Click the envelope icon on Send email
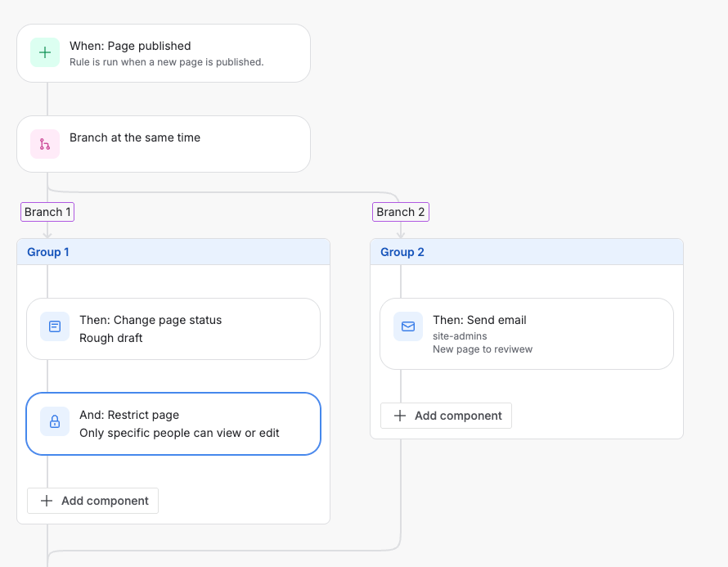Image resolution: width=728 pixels, height=567 pixels. (x=408, y=326)
